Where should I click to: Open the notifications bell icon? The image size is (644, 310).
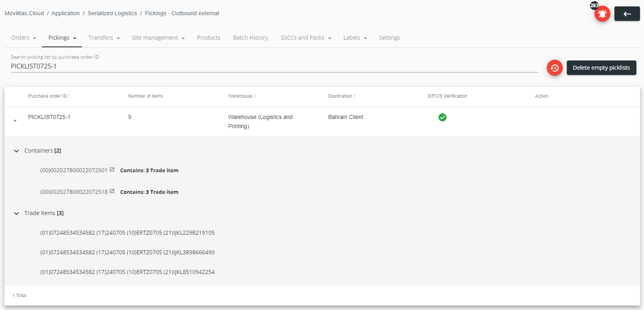602,14
